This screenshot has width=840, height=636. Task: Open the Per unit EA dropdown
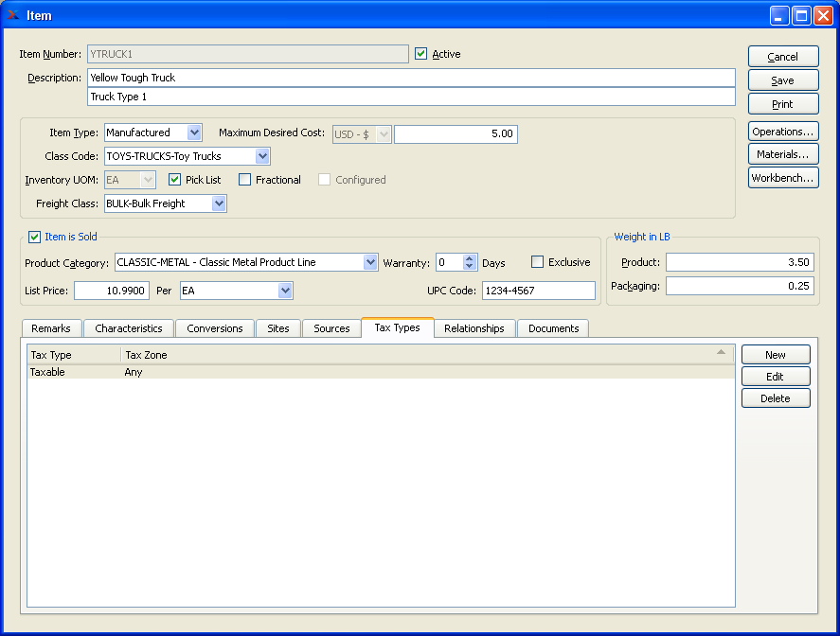285,291
